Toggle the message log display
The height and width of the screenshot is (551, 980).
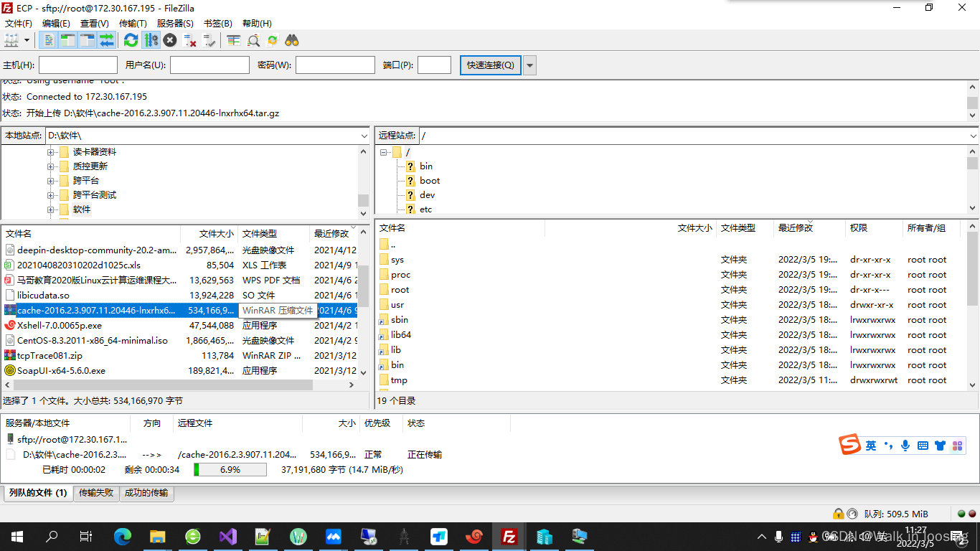(48, 40)
